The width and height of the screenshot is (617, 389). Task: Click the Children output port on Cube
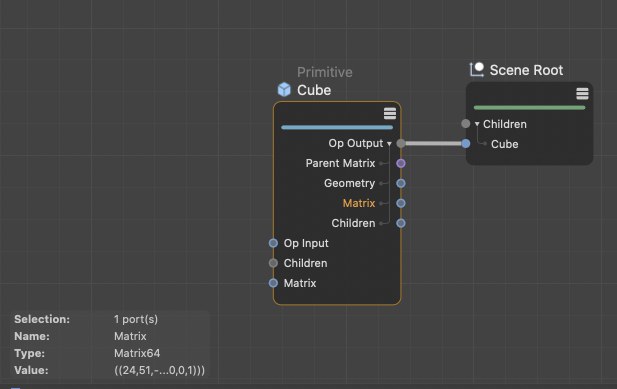click(x=401, y=223)
